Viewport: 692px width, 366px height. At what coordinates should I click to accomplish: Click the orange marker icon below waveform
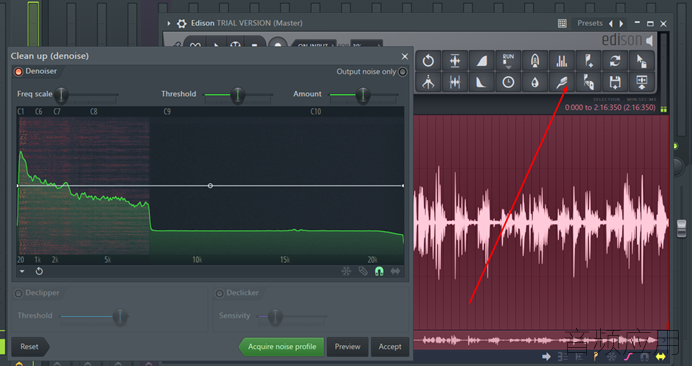[x=596, y=357]
